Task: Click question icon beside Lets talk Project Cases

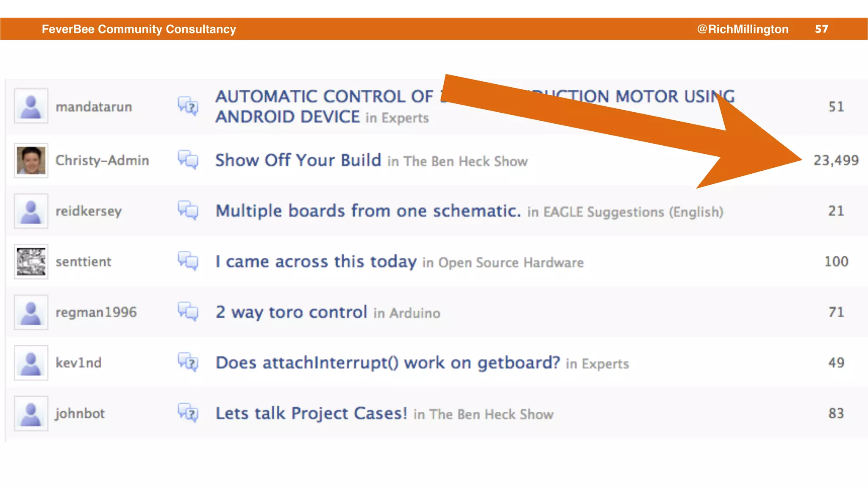Action: 188,413
